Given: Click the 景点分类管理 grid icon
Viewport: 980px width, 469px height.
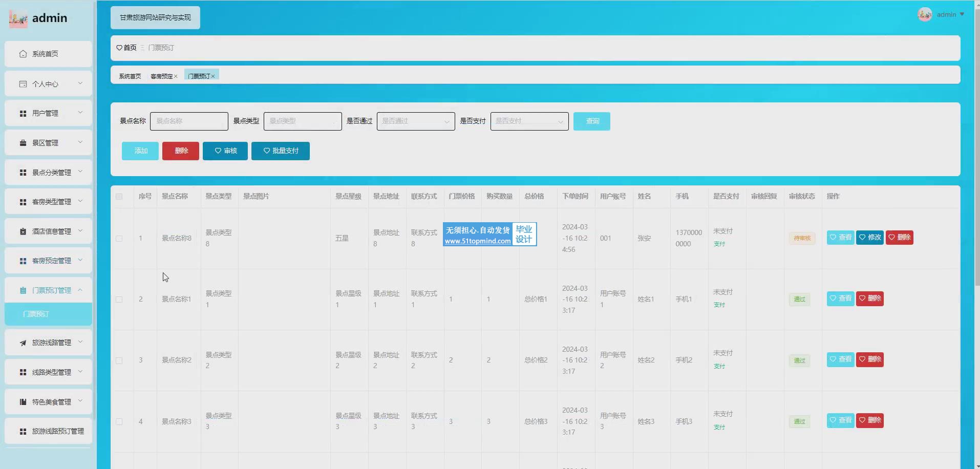Looking at the screenshot, I should 23,173.
